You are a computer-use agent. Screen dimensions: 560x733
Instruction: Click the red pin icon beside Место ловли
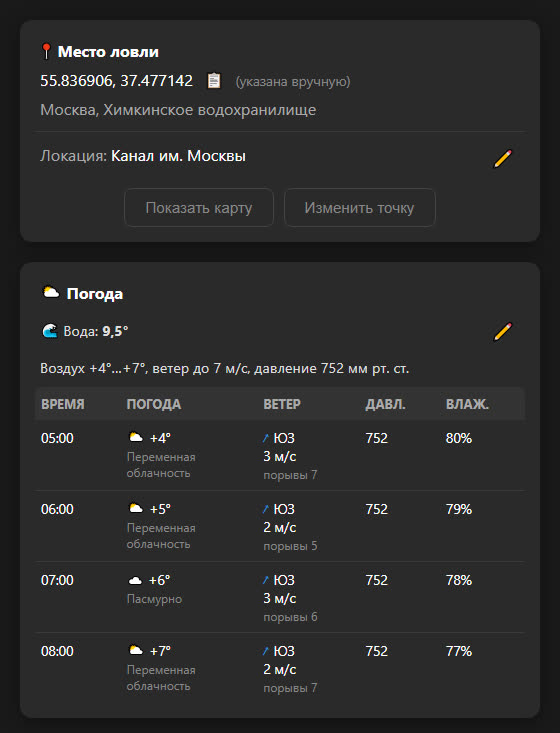(46, 51)
